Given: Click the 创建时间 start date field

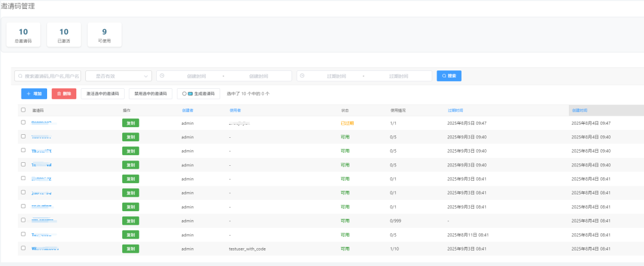Looking at the screenshot, I should click(x=196, y=76).
